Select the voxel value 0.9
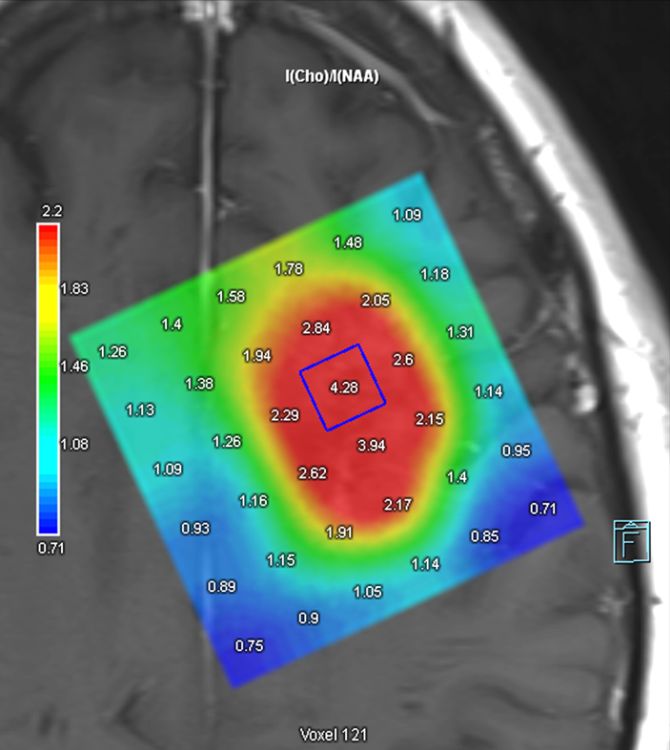The width and height of the screenshot is (670, 750). (x=308, y=618)
